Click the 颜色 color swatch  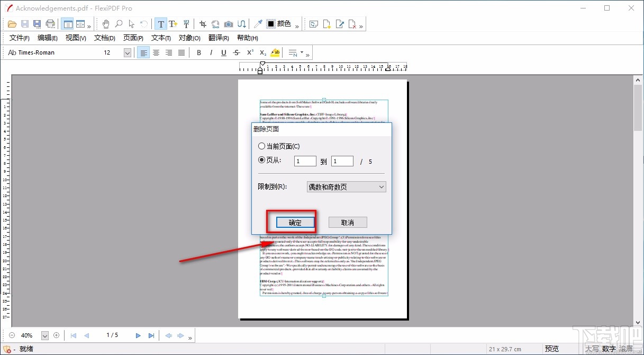(x=270, y=23)
